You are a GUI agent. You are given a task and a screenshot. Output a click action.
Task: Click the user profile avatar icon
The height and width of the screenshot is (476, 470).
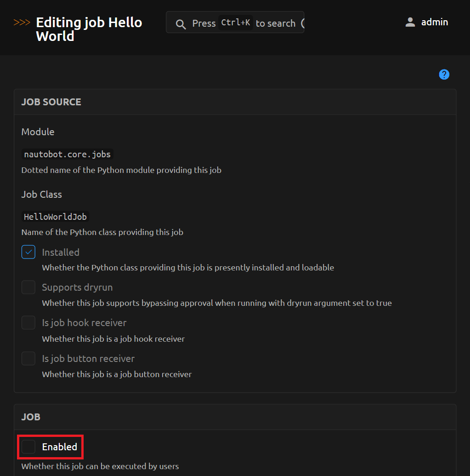click(x=410, y=22)
